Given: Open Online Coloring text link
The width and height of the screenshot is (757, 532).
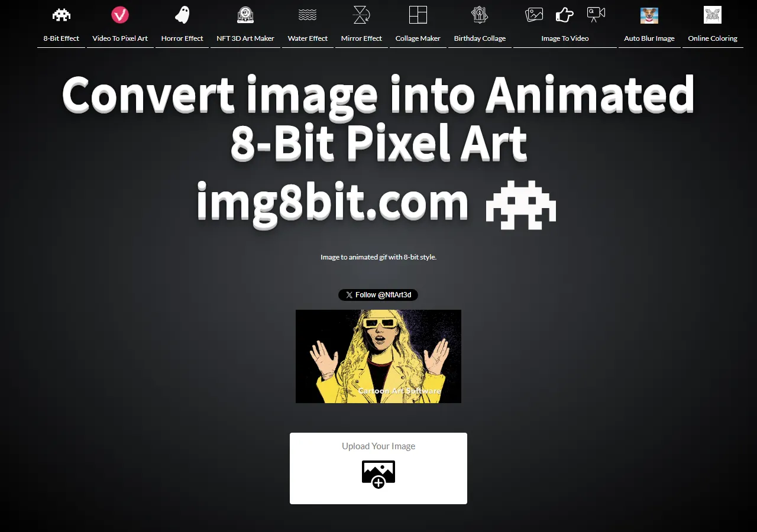Looking at the screenshot, I should click(713, 38).
